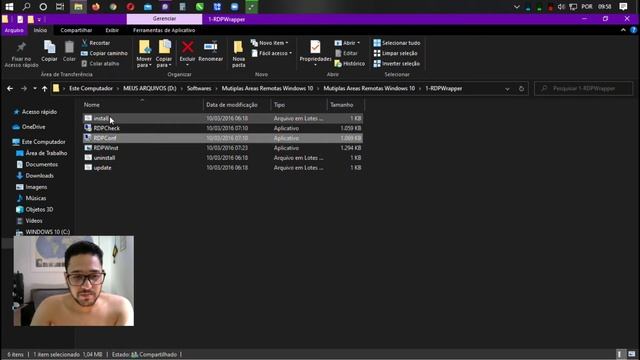640x360 pixels.
Task: Select the Gerenciar contextual tab
Action: 164,19
